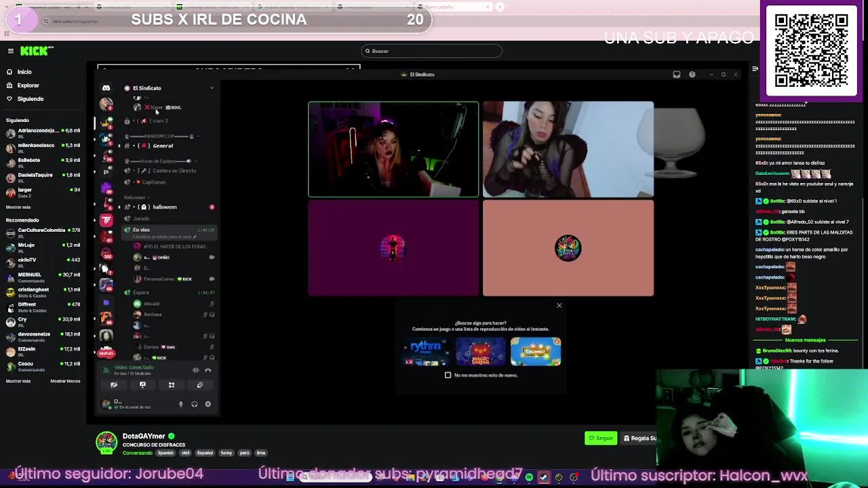
Task: Click the NUEVO unread indicator
Action: click(x=106, y=354)
